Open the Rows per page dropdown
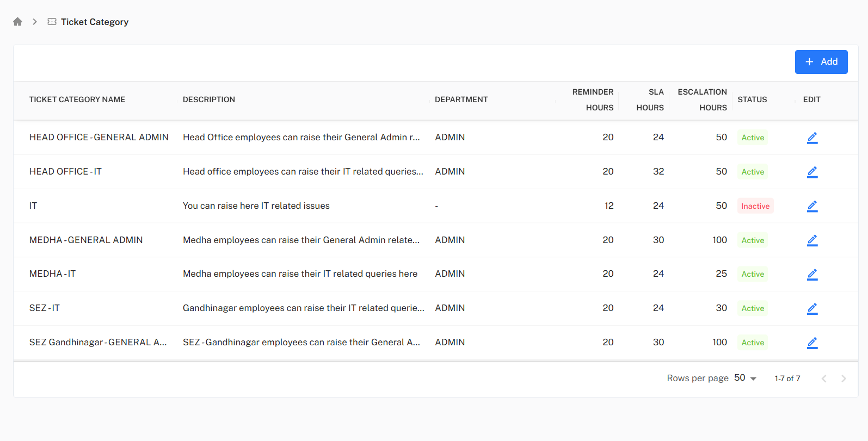Screen dimensions: 868x441 (x=745, y=378)
